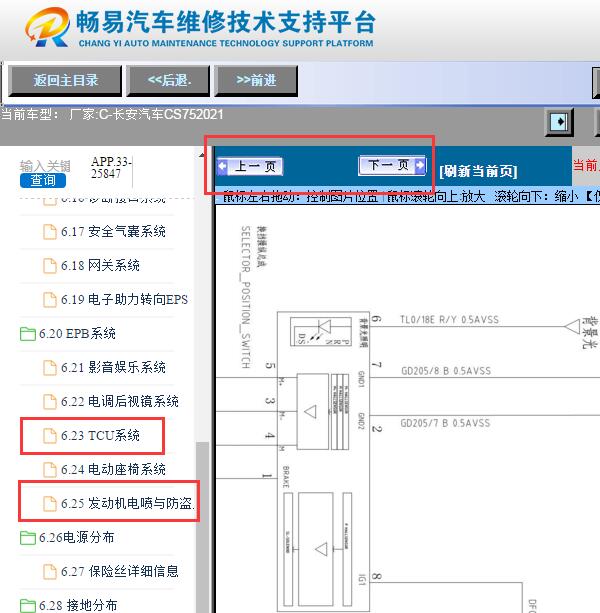Screen dimensions: 600x613
Task: Click the document icon beside 6.17 安全气囊系统
Action: 50,231
